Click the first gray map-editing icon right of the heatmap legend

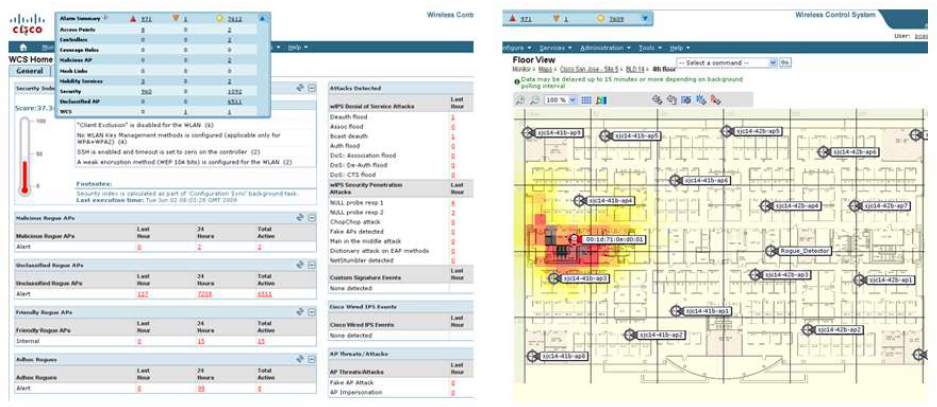[x=657, y=100]
